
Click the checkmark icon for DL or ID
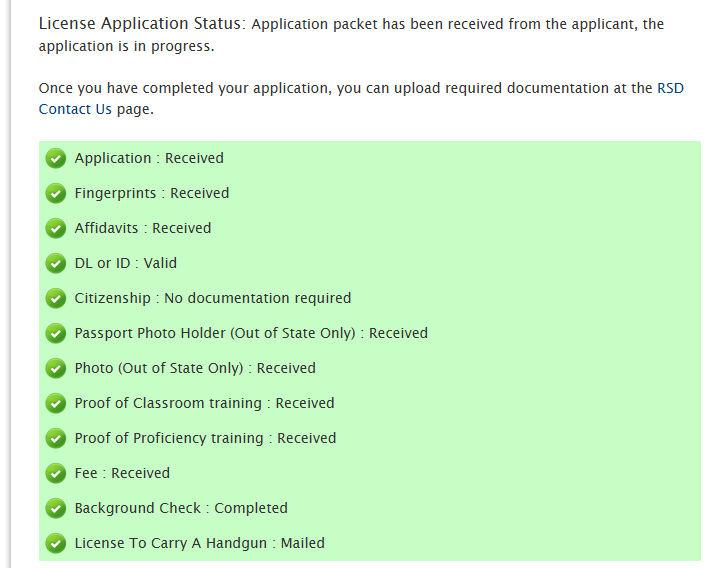tap(56, 263)
